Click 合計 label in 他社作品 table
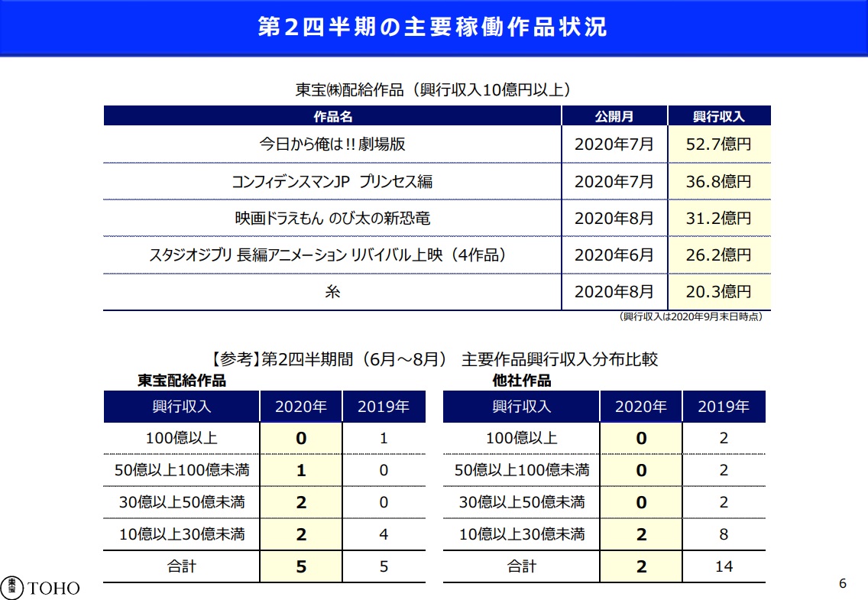 [521, 566]
